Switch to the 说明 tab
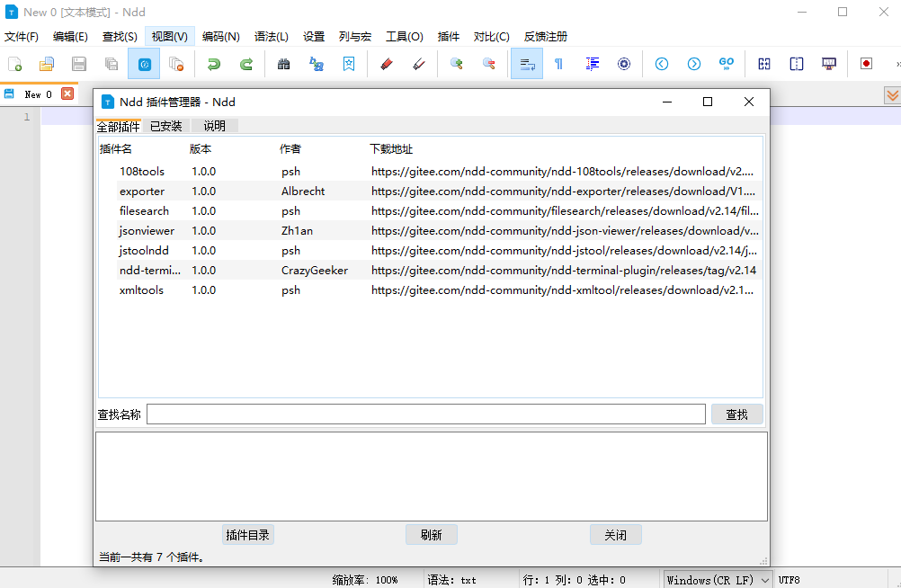 click(214, 126)
